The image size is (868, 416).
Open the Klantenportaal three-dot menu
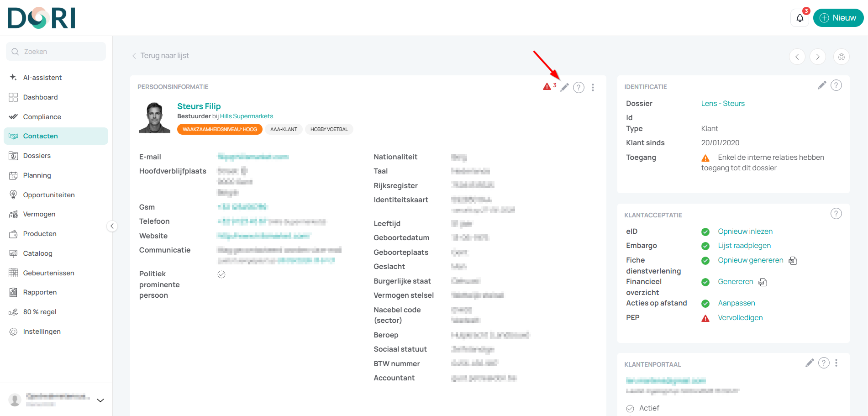coord(836,363)
